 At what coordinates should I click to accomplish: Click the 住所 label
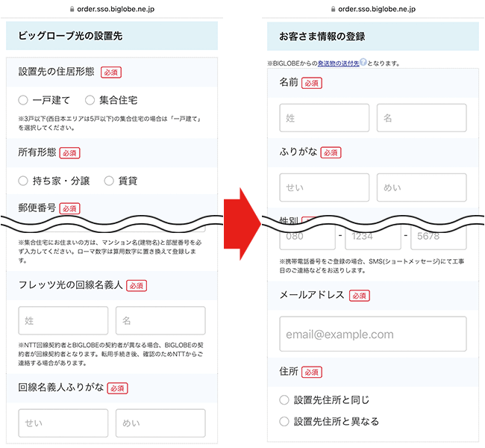coord(289,371)
